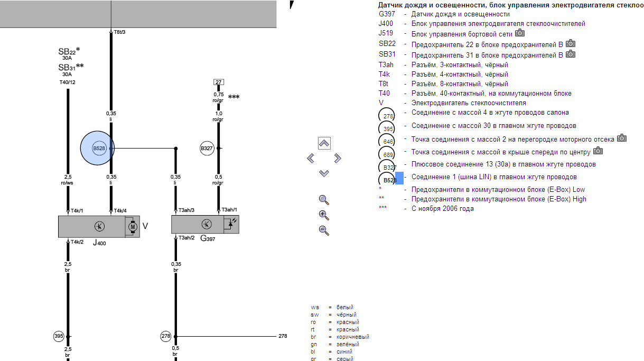This screenshot has height=361, width=644.
Task: Open the camera photo for fuse SB22
Action: (571, 44)
